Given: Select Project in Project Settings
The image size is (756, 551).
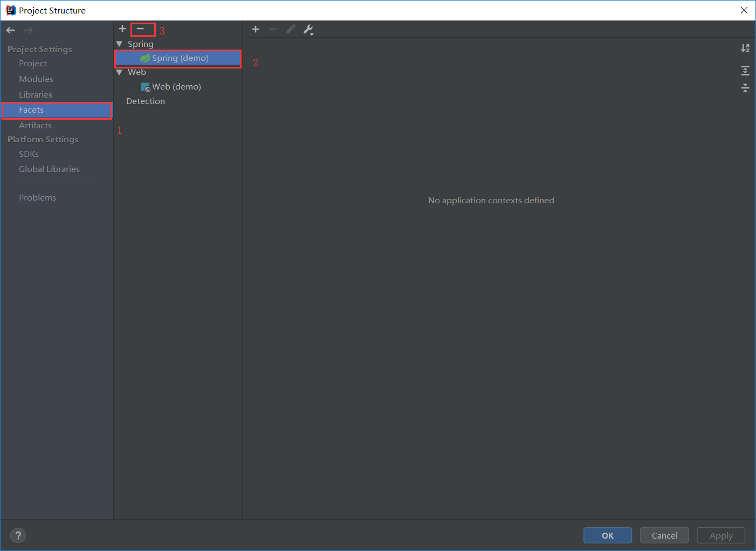Looking at the screenshot, I should (x=33, y=64).
